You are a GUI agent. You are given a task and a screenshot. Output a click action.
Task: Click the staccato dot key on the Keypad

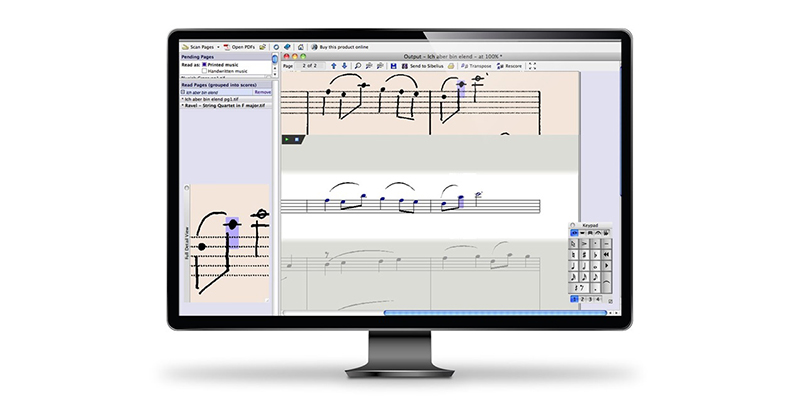click(x=595, y=243)
